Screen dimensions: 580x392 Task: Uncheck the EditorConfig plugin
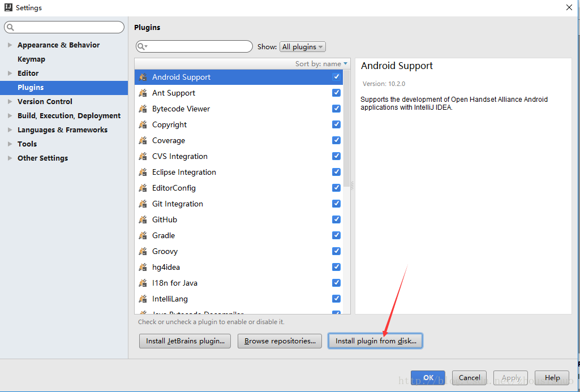(336, 187)
